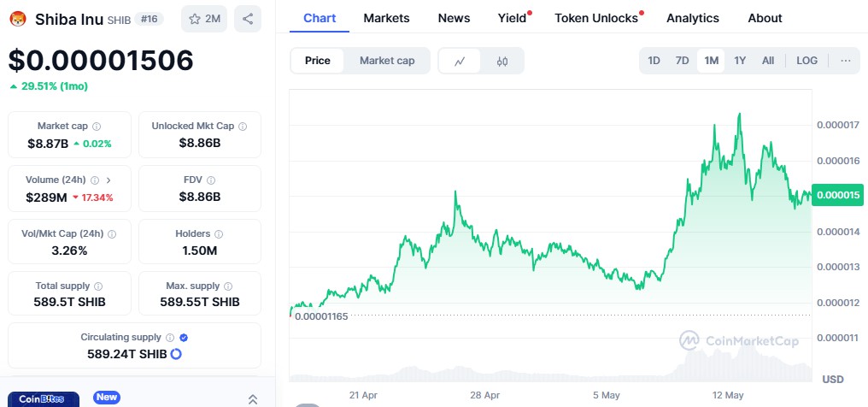Viewport: 868px width, 407px height.
Task: Open the chart more options ellipsis menu
Action: (845, 61)
